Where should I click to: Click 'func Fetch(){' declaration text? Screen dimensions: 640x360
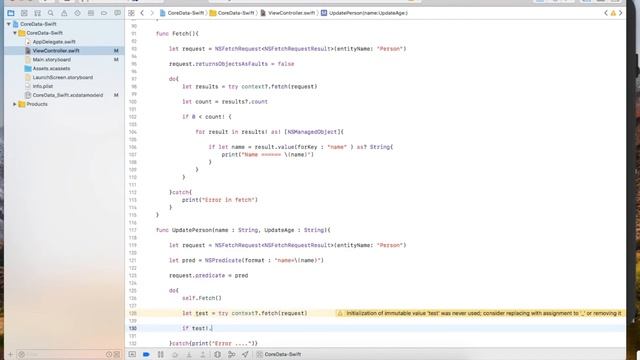click(x=177, y=33)
